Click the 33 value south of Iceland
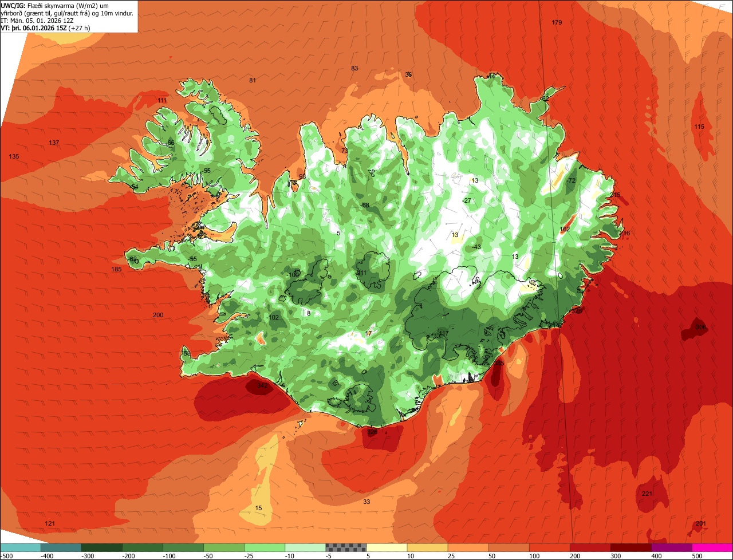Viewport: 733px width, 560px height. point(366,502)
